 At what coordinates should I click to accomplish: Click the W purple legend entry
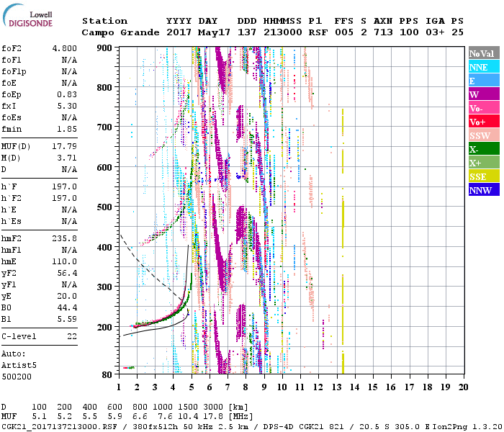[x=484, y=94]
